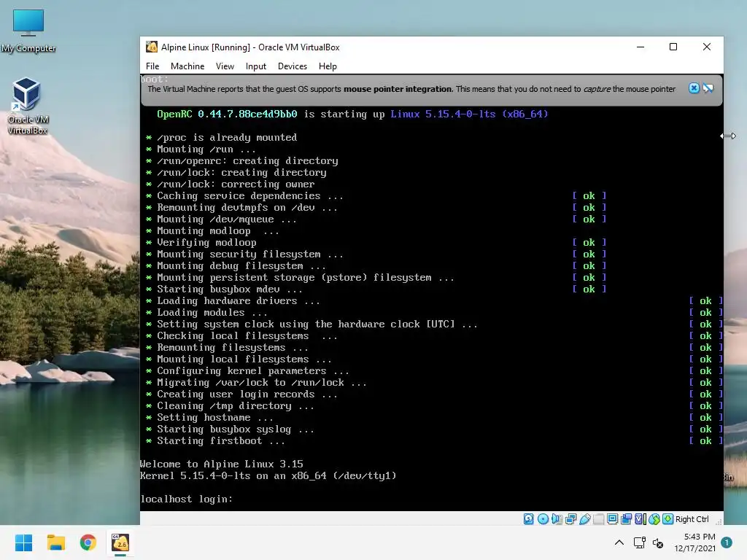Click the 'Starting firstboot ...' line

(221, 441)
